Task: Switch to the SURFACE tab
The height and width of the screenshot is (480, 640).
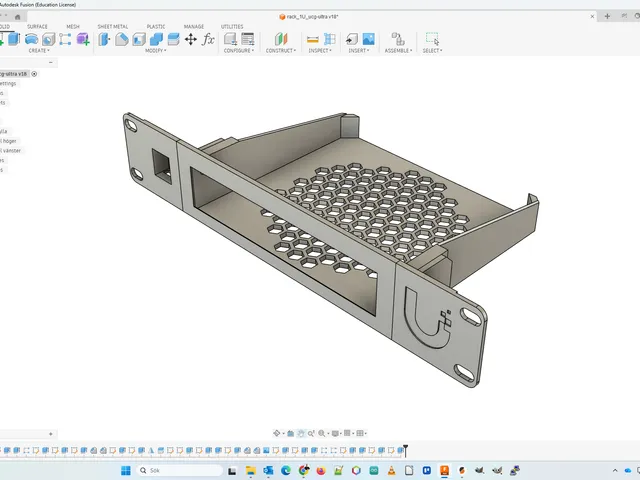Action: tap(37, 27)
